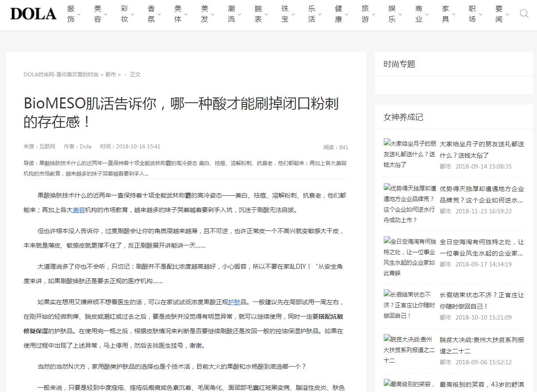Read article 最高级别的笑容，43岁的舒淇

(x=482, y=385)
